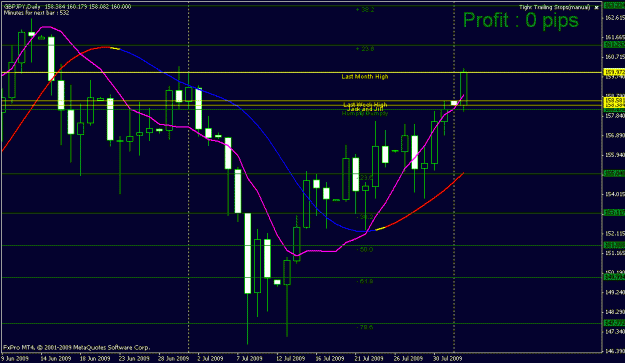This screenshot has height=363, width=625.
Task: Click the 162.615 price scale label
Action: point(615,18)
